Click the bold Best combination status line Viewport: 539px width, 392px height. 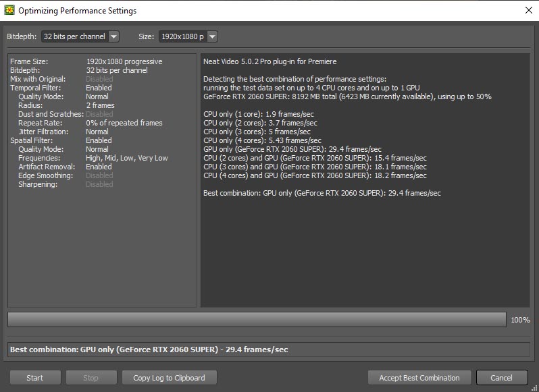[x=149, y=349]
